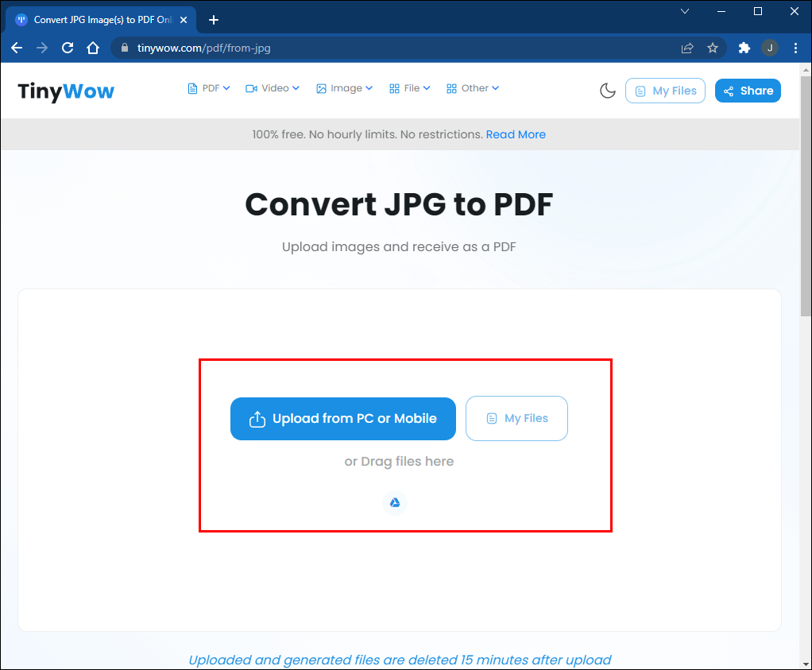
Task: Open the Image tools dropdown
Action: click(x=344, y=88)
